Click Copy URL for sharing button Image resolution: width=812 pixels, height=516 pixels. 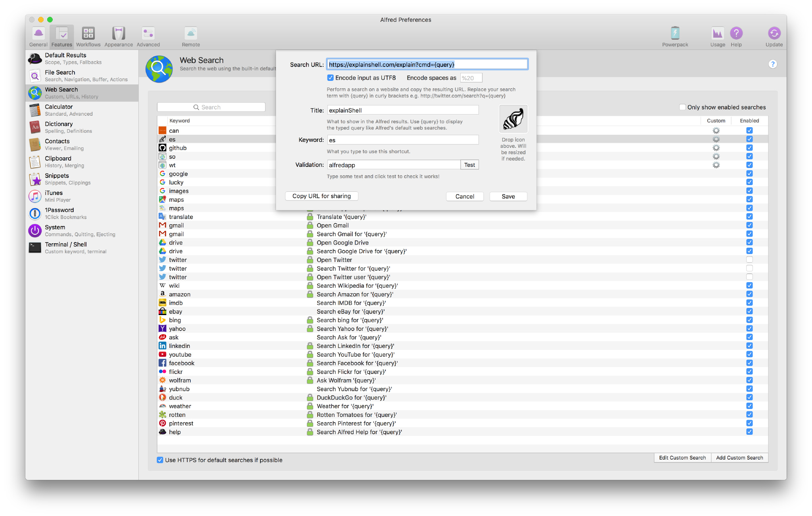321,196
